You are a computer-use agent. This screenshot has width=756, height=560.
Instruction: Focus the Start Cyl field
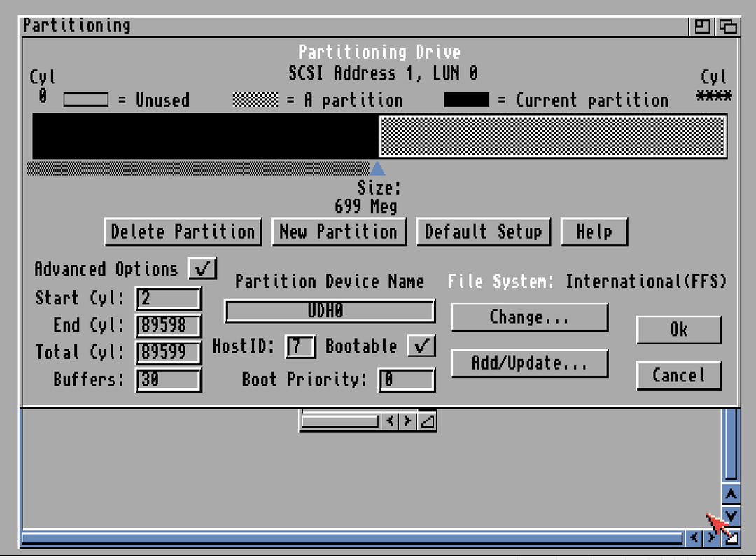pyautogui.click(x=168, y=299)
